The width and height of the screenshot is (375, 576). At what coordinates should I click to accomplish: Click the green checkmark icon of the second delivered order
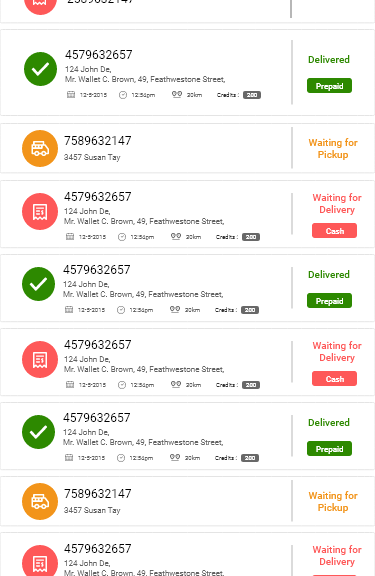[39, 284]
